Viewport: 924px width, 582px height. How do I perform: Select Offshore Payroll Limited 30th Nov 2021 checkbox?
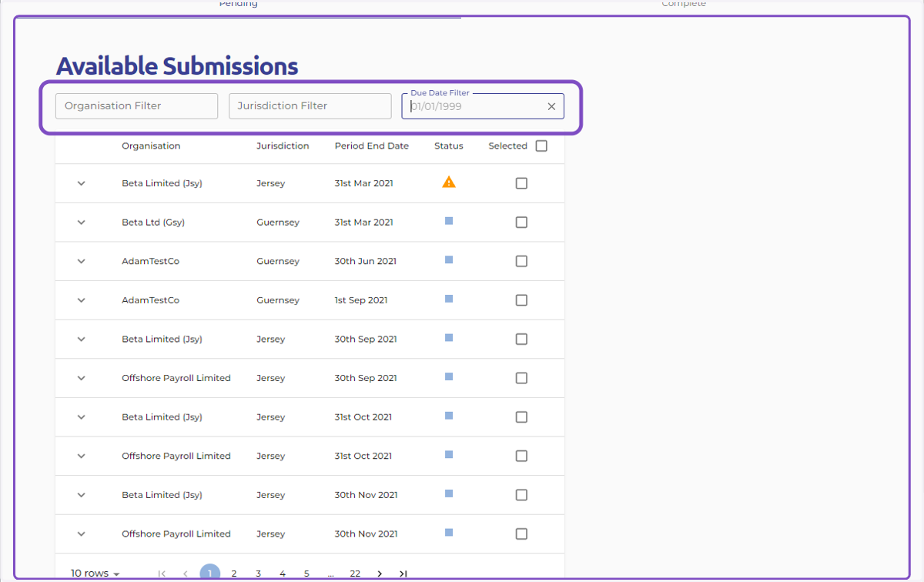(x=521, y=533)
